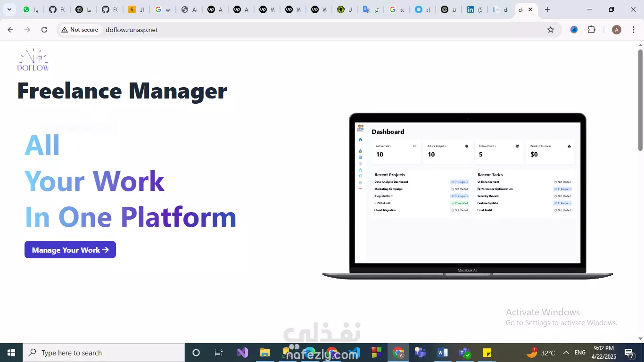
Task: Click the laptop dashboard preview image
Action: click(467, 196)
